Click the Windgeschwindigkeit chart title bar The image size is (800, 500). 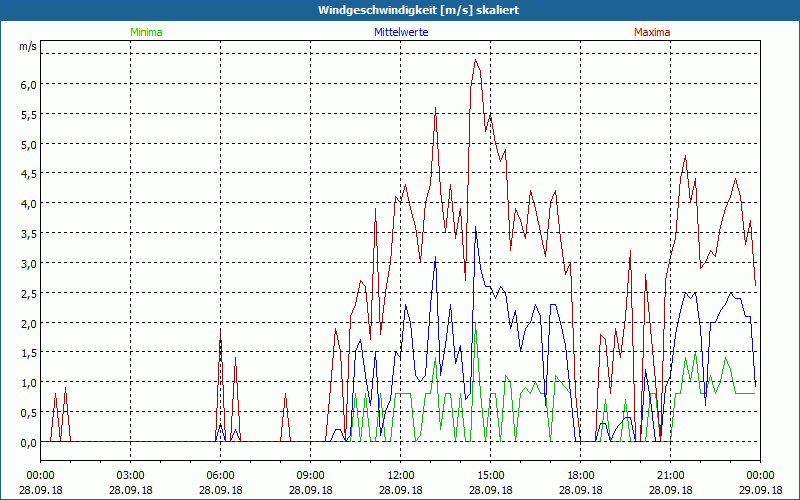tap(400, 10)
